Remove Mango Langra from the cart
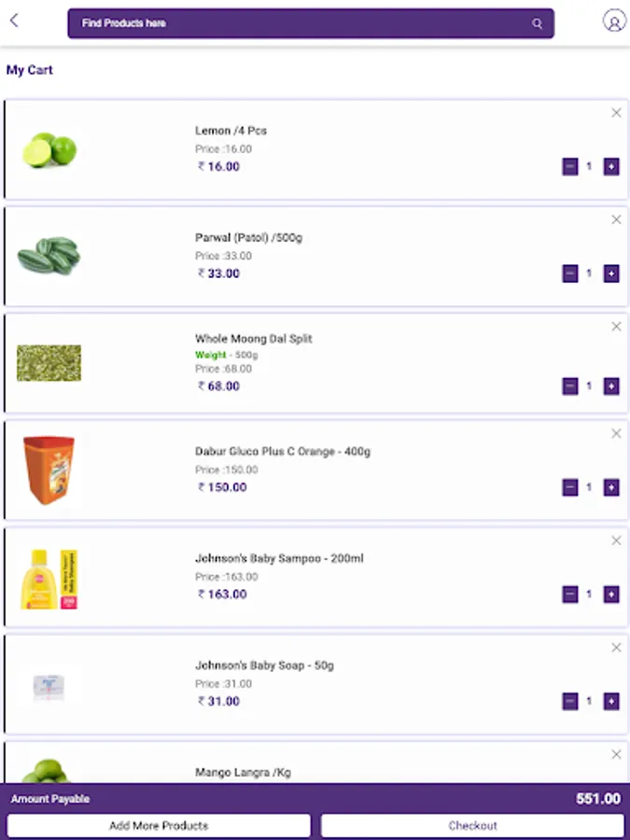This screenshot has width=630, height=840. pyautogui.click(x=616, y=754)
